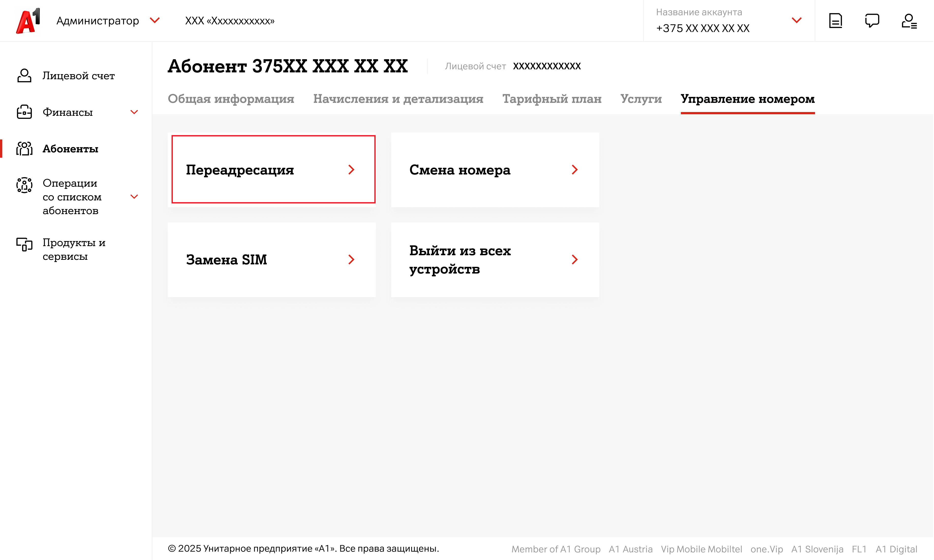Expand the account name phone dropdown

pos(796,20)
